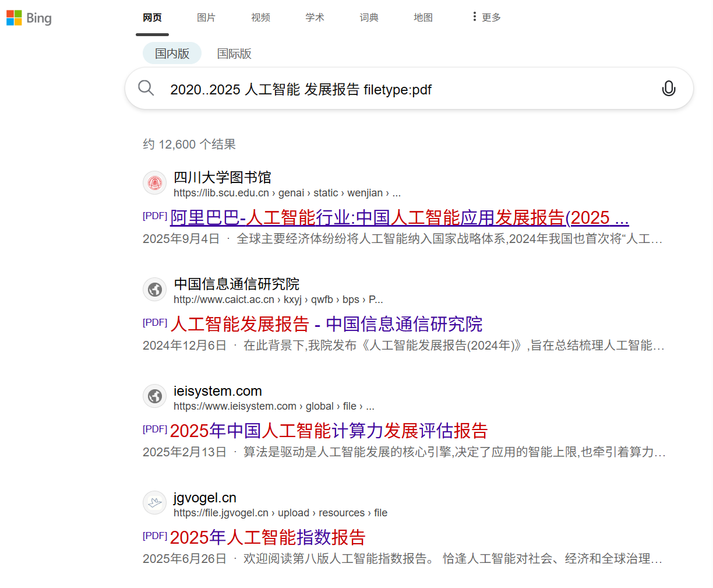
Task: Click the search query input field
Action: pyautogui.click(x=408, y=89)
